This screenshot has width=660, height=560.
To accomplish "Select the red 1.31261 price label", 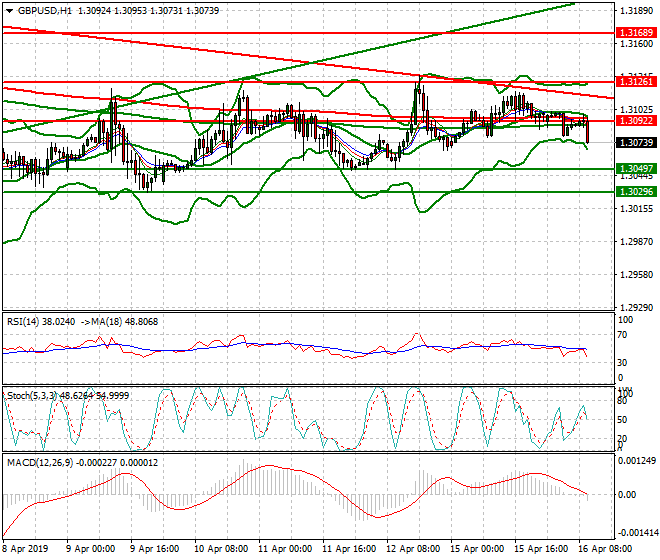I will pos(636,81).
